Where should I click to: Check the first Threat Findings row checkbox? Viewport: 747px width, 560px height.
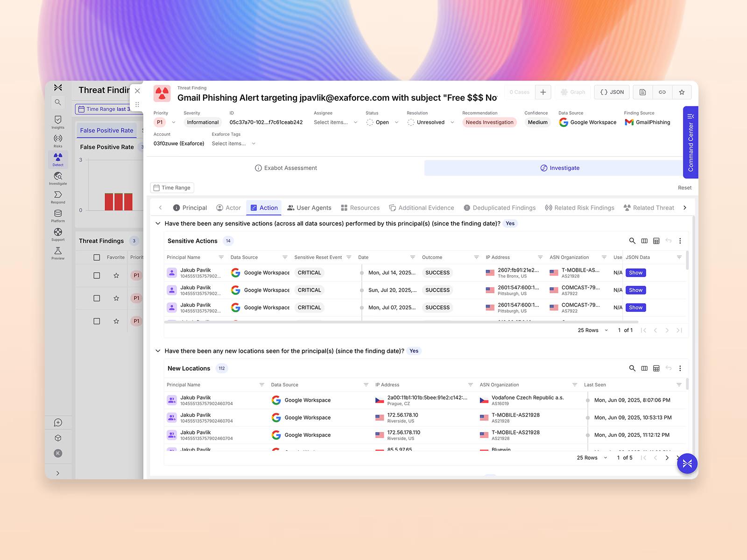[97, 275]
